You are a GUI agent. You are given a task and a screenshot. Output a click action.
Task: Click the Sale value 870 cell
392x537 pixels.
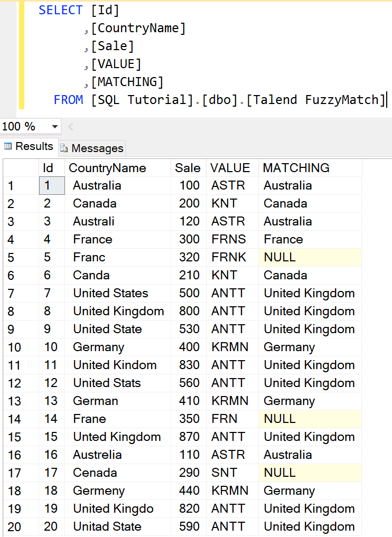189,437
